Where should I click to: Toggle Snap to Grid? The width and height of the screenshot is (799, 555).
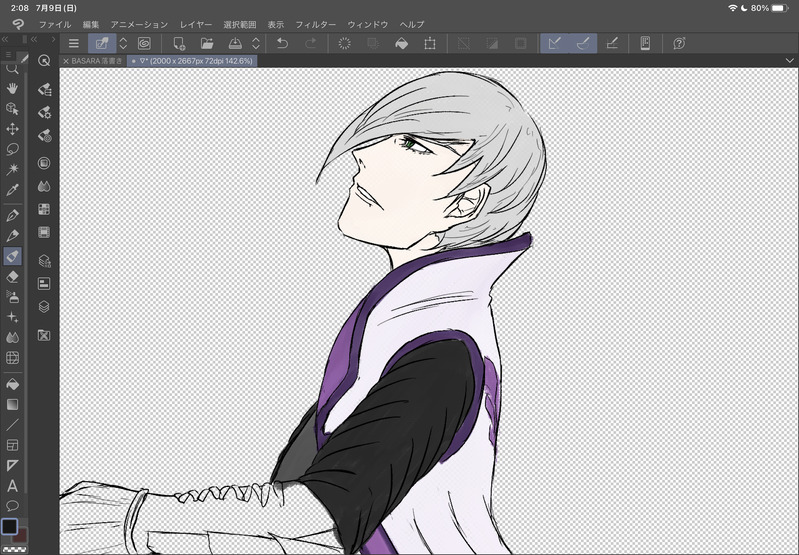pyautogui.click(x=611, y=43)
